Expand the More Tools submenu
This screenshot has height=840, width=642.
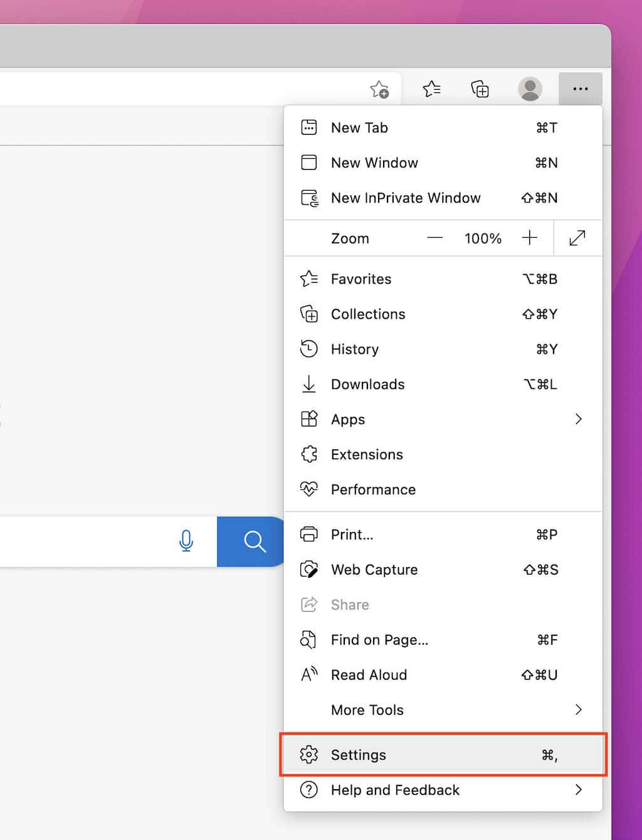[x=578, y=710]
